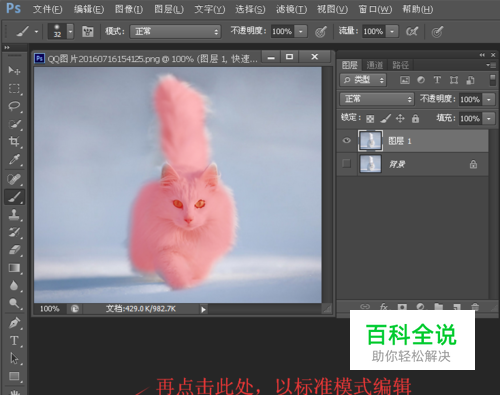This screenshot has height=395, width=500.
Task: Toggle the lock all layer icon
Action: (x=415, y=118)
